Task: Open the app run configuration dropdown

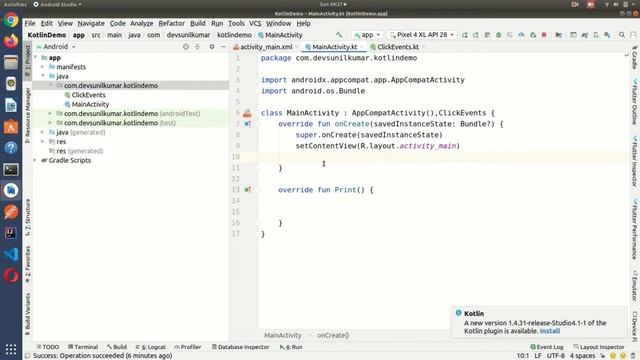Action: click(367, 35)
